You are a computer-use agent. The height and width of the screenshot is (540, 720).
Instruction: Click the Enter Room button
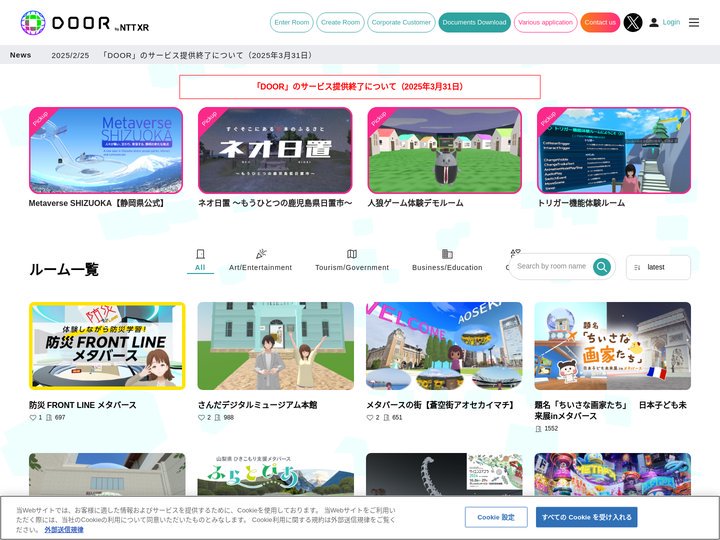(292, 22)
